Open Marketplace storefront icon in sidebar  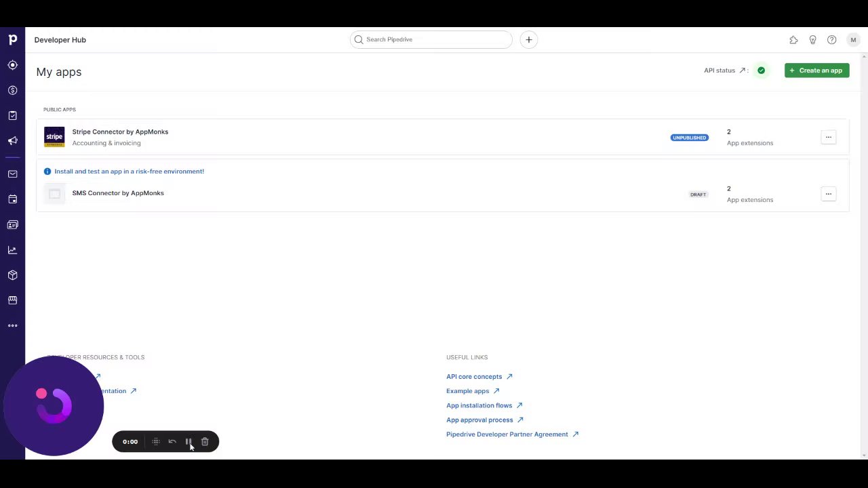(12, 300)
